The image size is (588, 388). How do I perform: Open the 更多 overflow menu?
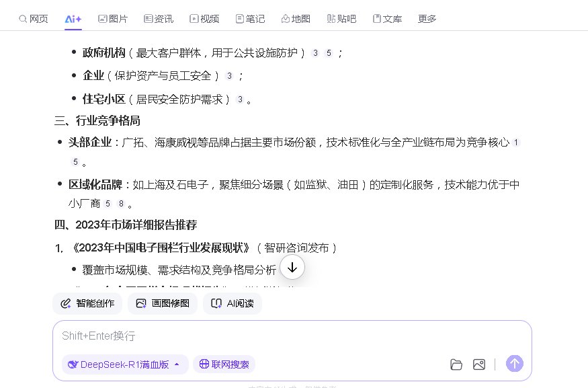click(427, 19)
